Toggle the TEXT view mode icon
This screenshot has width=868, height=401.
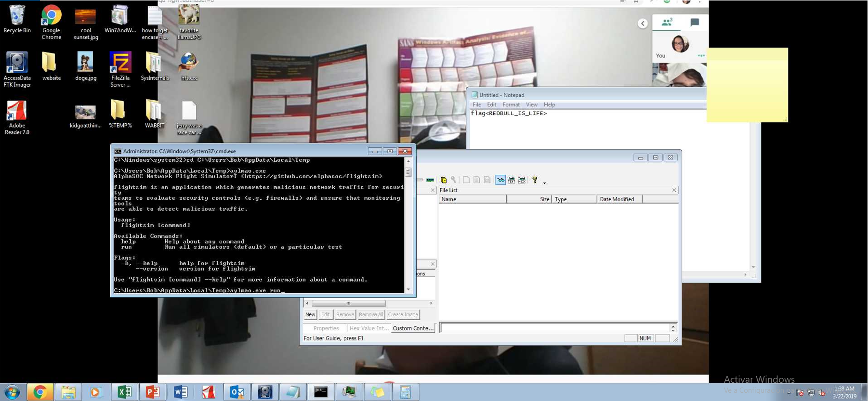click(511, 180)
